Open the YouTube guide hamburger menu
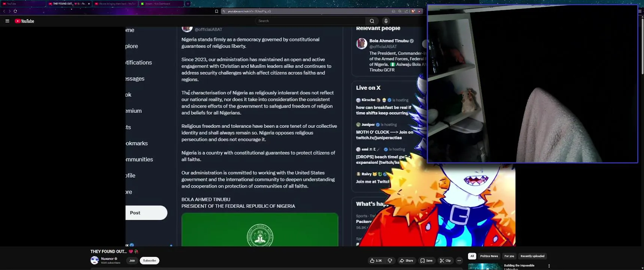The image size is (644, 270). [7, 21]
